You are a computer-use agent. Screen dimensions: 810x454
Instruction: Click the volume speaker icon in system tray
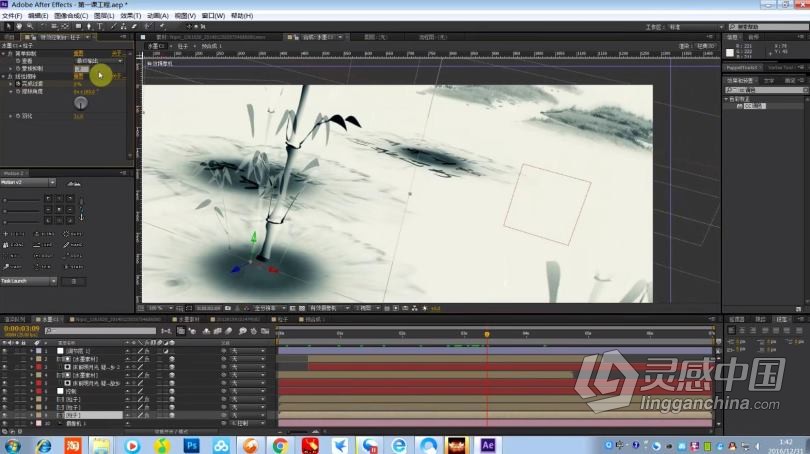click(758, 446)
